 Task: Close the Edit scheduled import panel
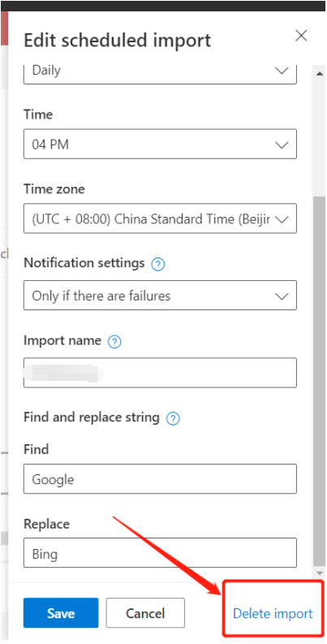(x=301, y=36)
